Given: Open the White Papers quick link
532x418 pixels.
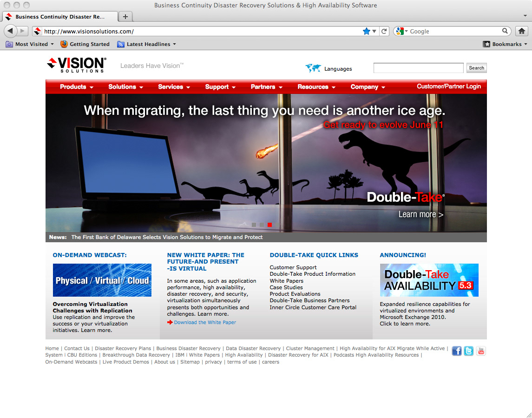Looking at the screenshot, I should click(286, 281).
